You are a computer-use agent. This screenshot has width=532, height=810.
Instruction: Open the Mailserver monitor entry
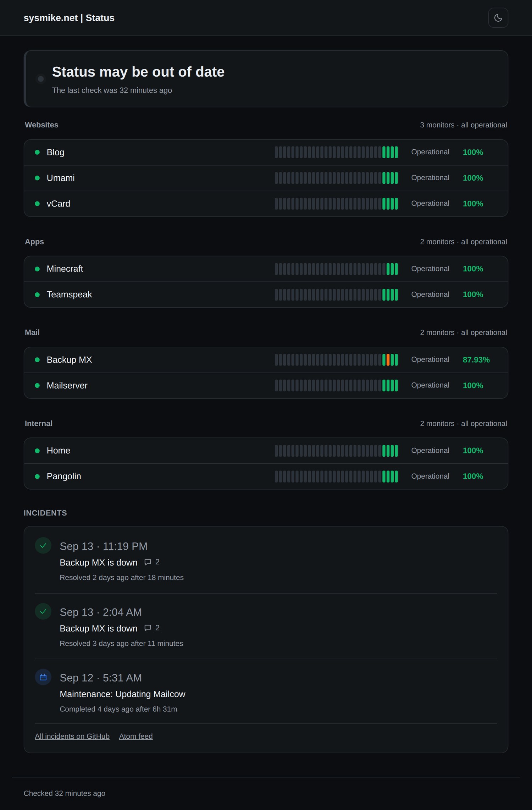coord(266,386)
